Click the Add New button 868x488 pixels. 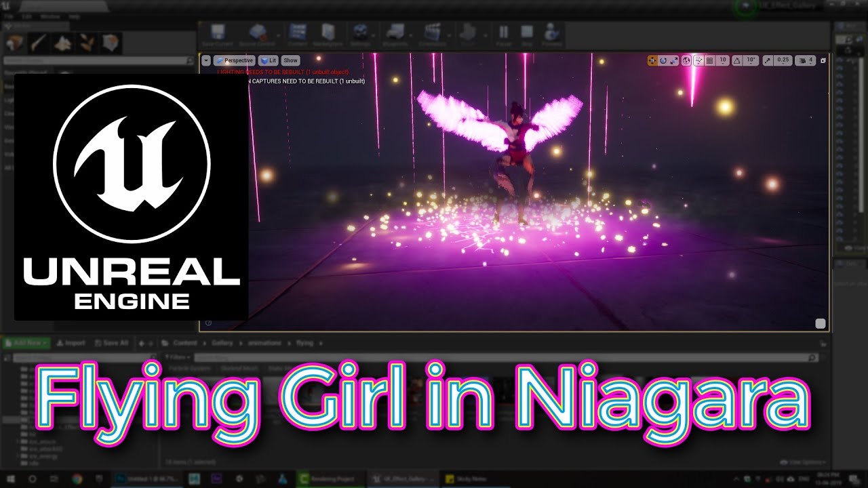tap(26, 343)
